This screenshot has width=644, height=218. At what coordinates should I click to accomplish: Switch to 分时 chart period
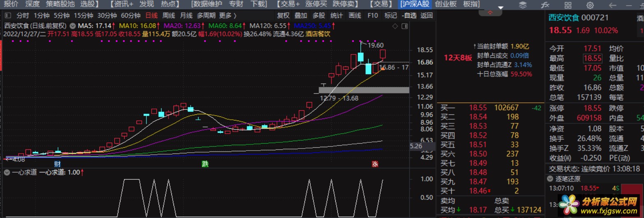[23, 16]
